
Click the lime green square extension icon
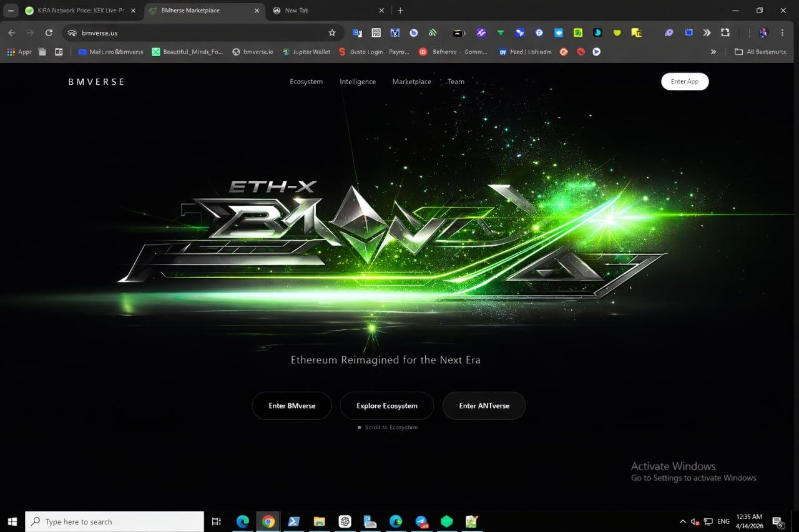pos(578,33)
